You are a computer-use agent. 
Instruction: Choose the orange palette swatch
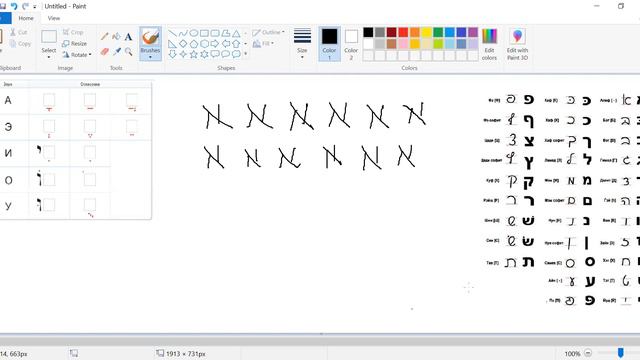pos(415,32)
